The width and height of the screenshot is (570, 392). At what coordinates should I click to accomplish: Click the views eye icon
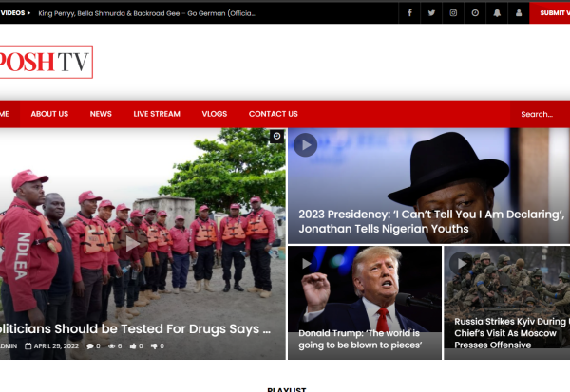(112, 346)
